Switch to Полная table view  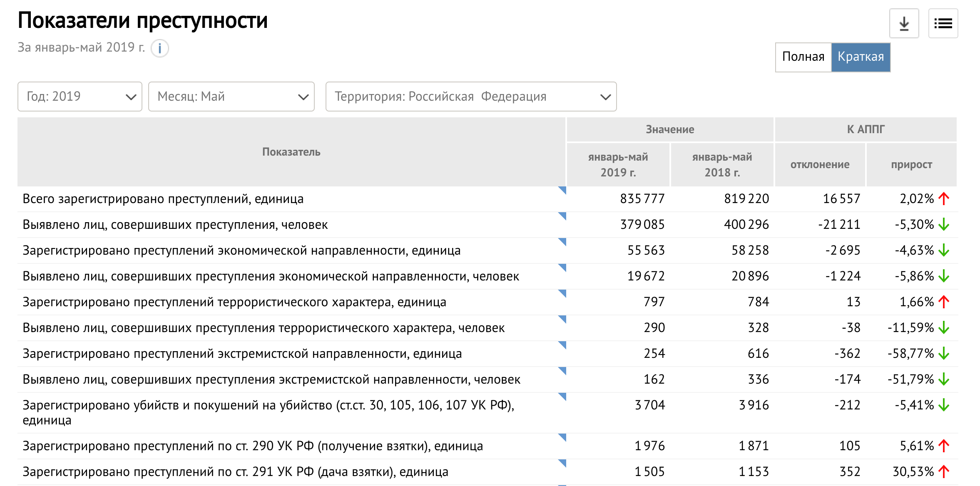pos(803,57)
